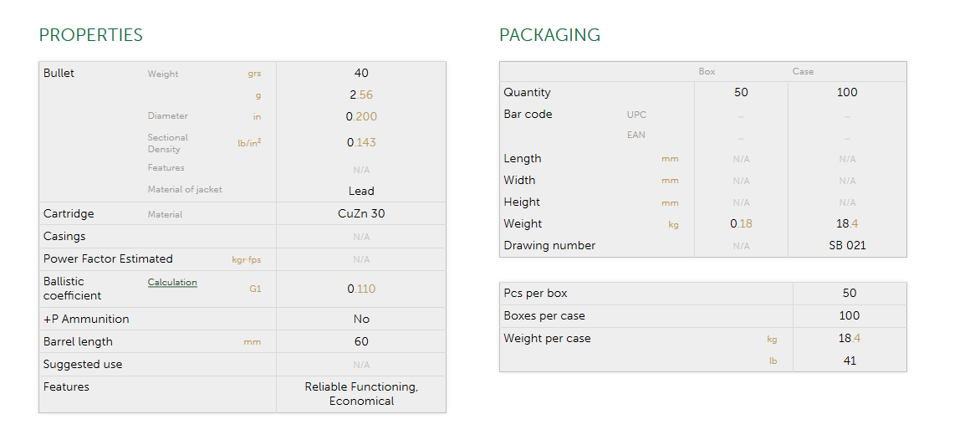The image size is (980, 440).
Task: Click the Sectional Density value 0.143
Action: [x=361, y=143]
